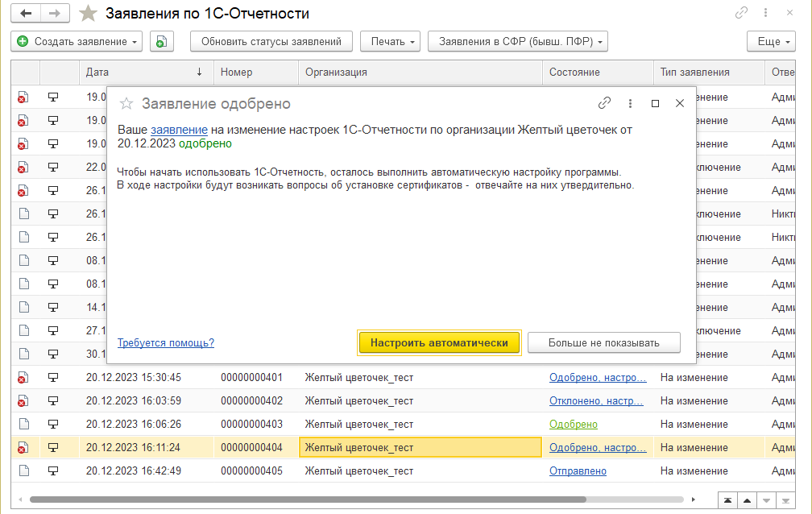Select number cell 00000000403
Viewport: 812px width, 514px height.
point(256,425)
